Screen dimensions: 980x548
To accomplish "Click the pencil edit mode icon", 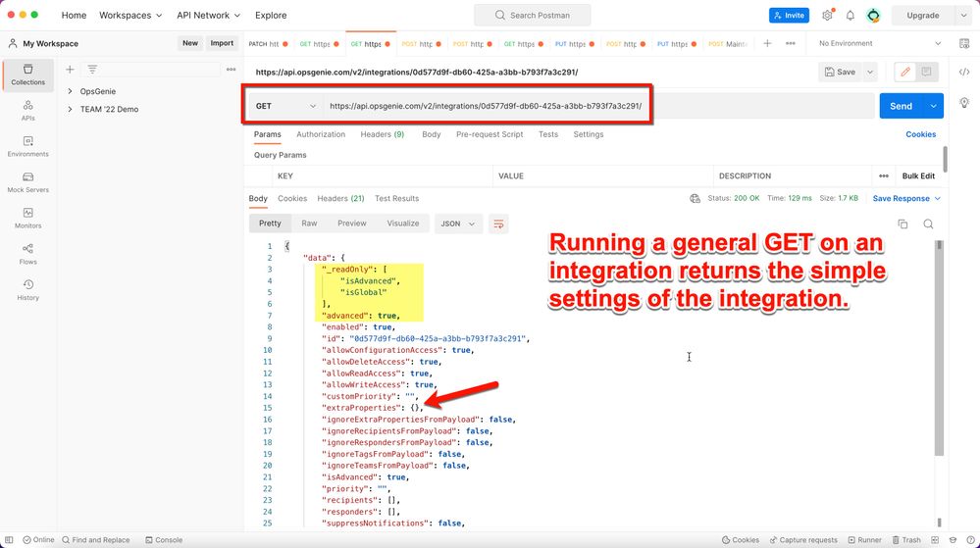I will [905, 72].
